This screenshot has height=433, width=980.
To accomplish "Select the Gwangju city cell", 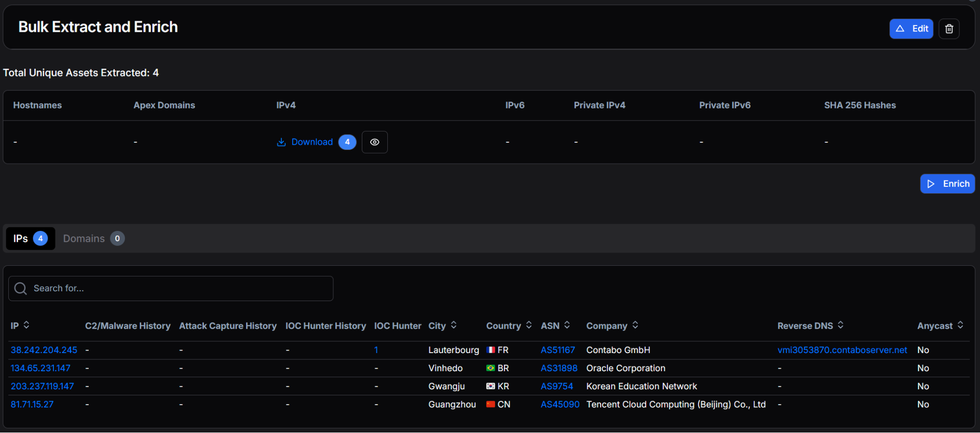I will pyautogui.click(x=447, y=386).
